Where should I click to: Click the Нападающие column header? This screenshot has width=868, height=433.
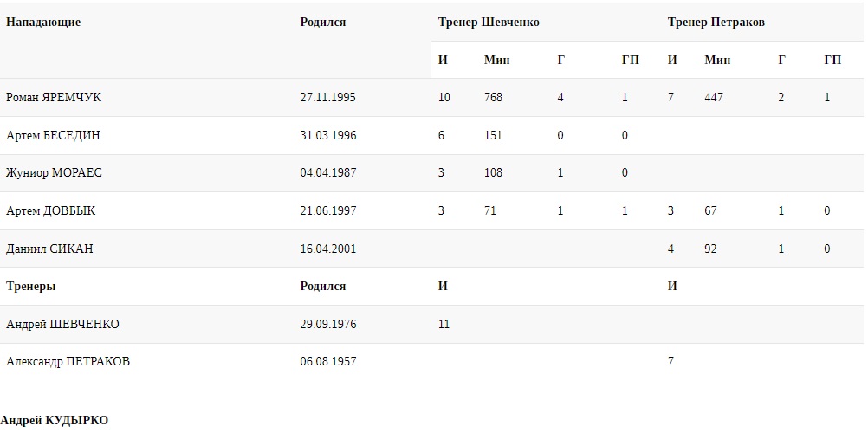[43, 23]
